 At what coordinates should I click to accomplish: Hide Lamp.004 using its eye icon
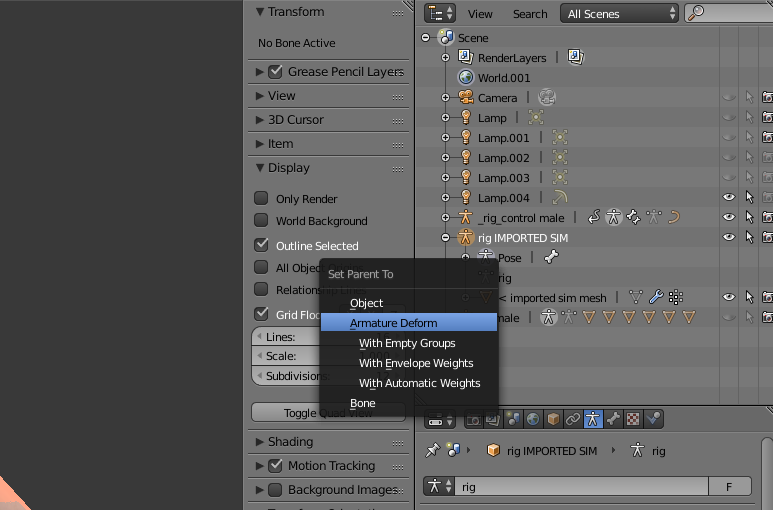point(729,197)
